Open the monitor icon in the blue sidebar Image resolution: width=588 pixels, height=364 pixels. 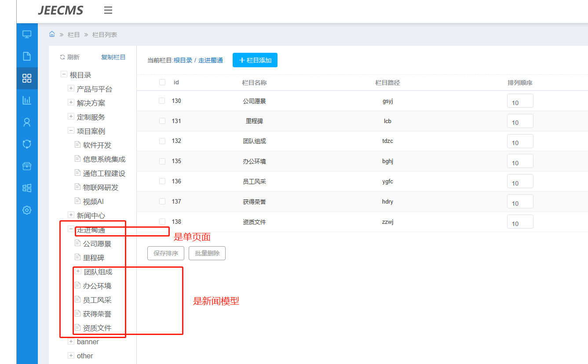click(x=27, y=34)
